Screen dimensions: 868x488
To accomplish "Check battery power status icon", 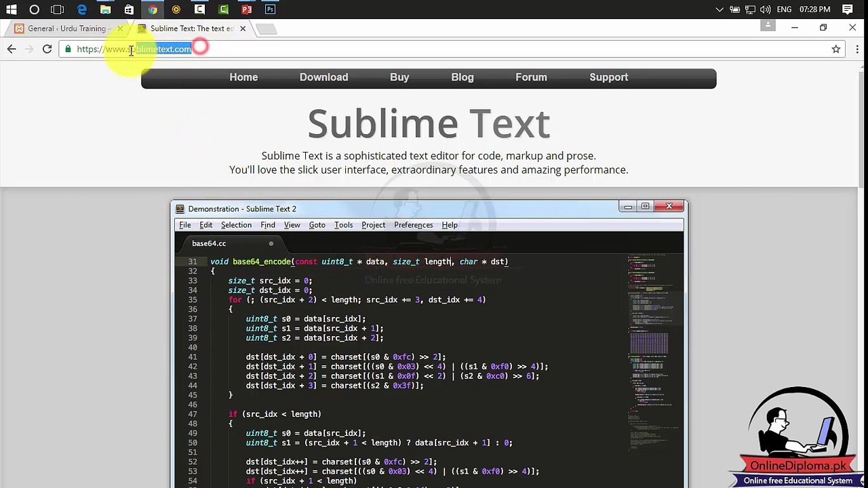I will click(x=734, y=9).
